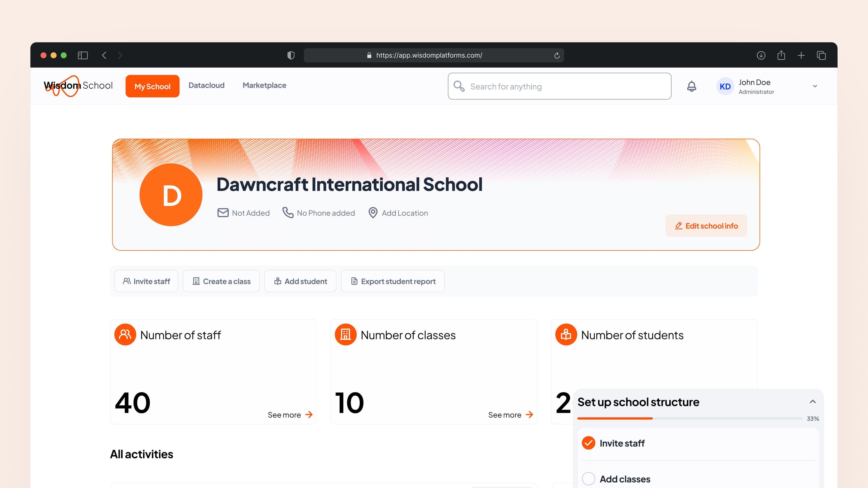Open See more under Number of staff

pyautogui.click(x=290, y=415)
